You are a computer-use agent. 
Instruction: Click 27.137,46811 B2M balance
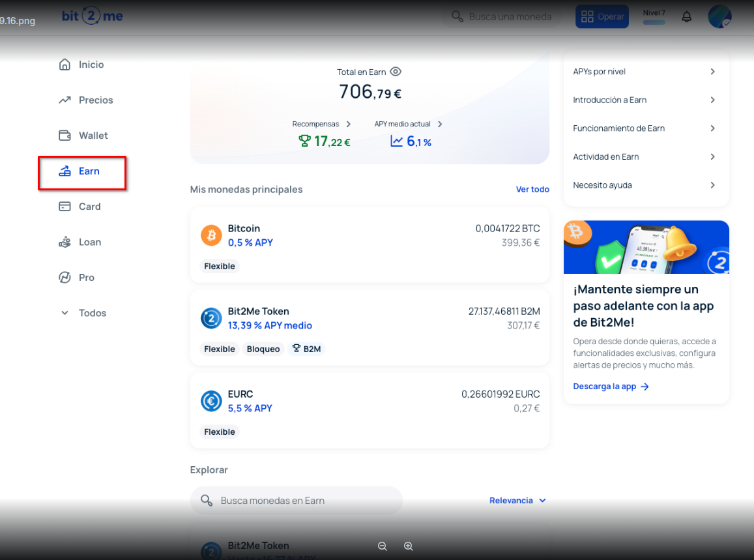[504, 311]
